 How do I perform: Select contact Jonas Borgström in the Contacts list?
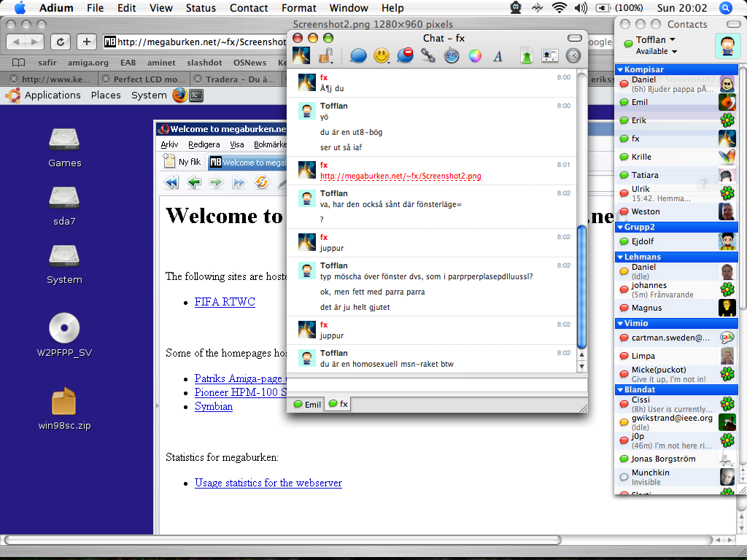pos(676,459)
